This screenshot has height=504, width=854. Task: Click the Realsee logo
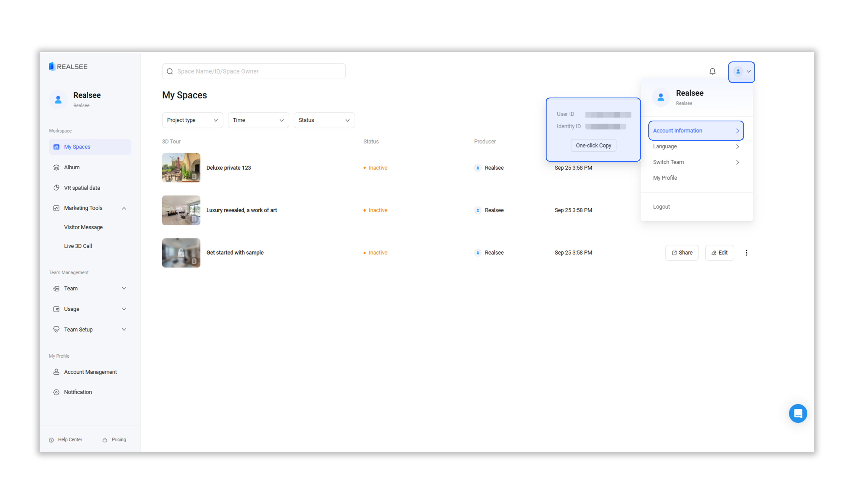pos(68,67)
